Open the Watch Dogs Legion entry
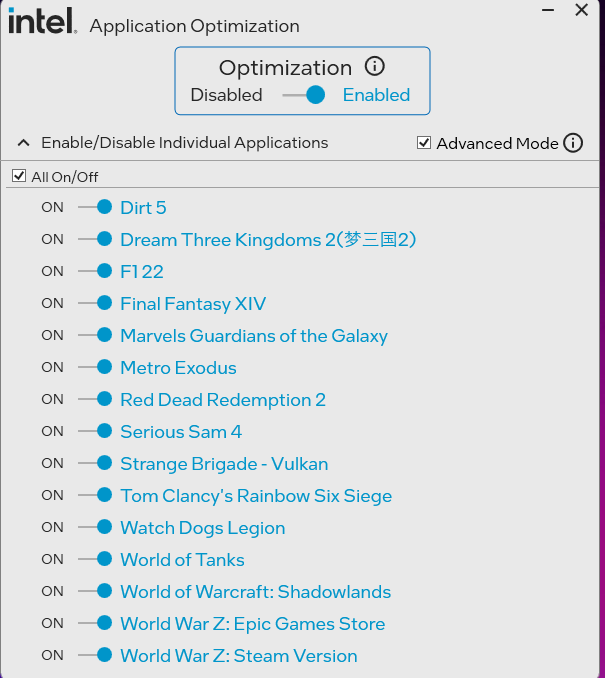Screen dimensions: 605x678 click(202, 527)
